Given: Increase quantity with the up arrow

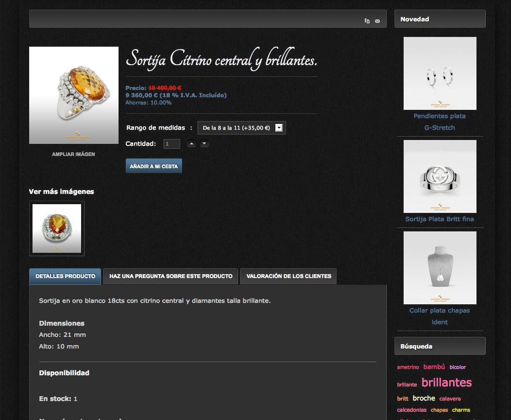Looking at the screenshot, I should (x=191, y=143).
